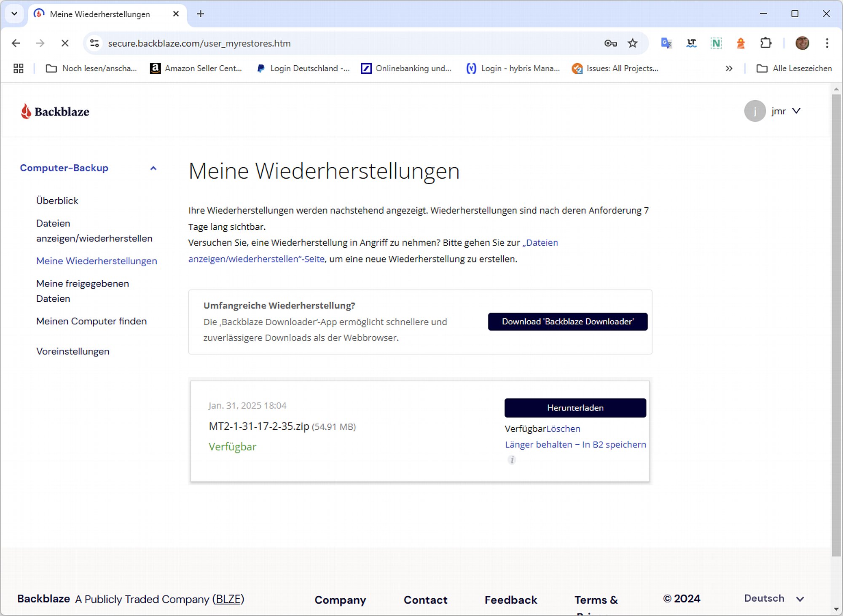Close the Chrome window
The width and height of the screenshot is (843, 616).
coord(826,14)
